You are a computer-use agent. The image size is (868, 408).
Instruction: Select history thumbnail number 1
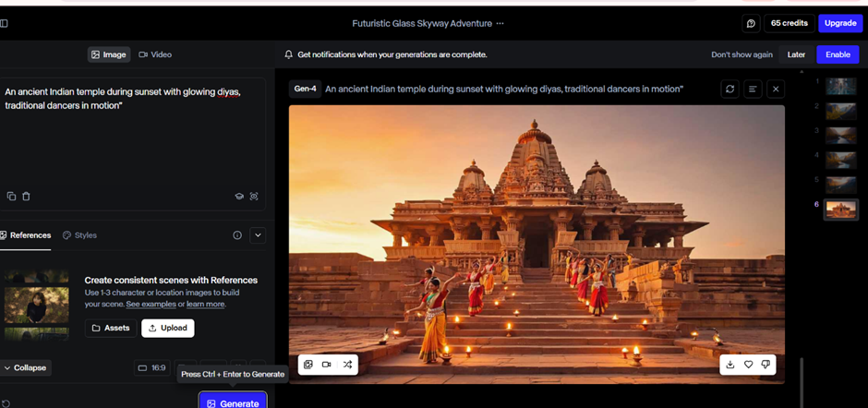[841, 87]
